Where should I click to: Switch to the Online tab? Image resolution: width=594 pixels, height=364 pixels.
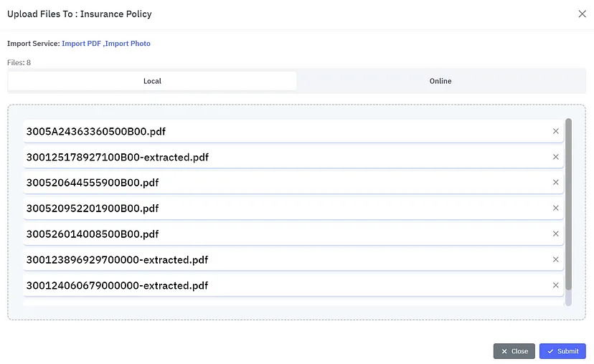coord(440,81)
